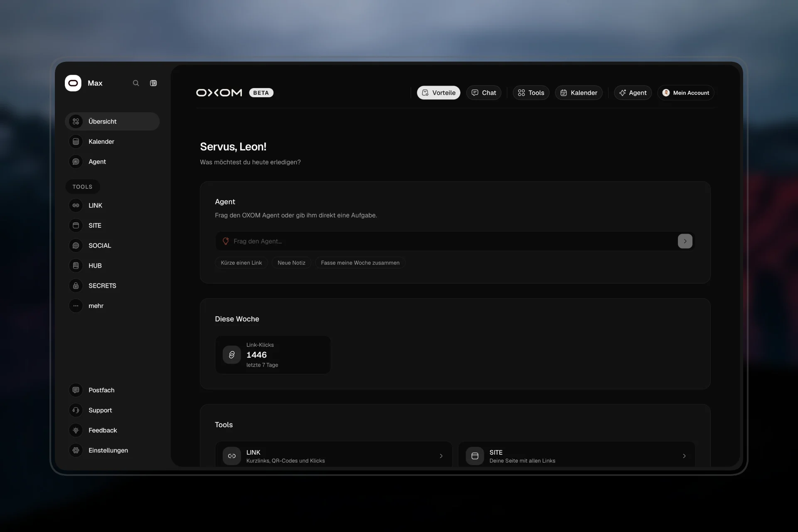Viewport: 798px width, 532px height.
Task: Expand the 'mehr' tools list
Action: [112, 305]
